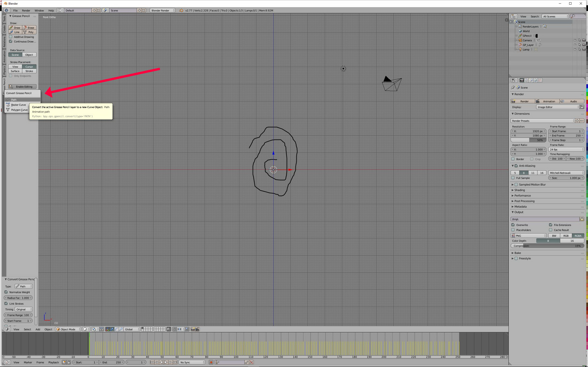The image size is (588, 367).
Task: Enable Additive Drawing checkbox
Action: (x=11, y=37)
